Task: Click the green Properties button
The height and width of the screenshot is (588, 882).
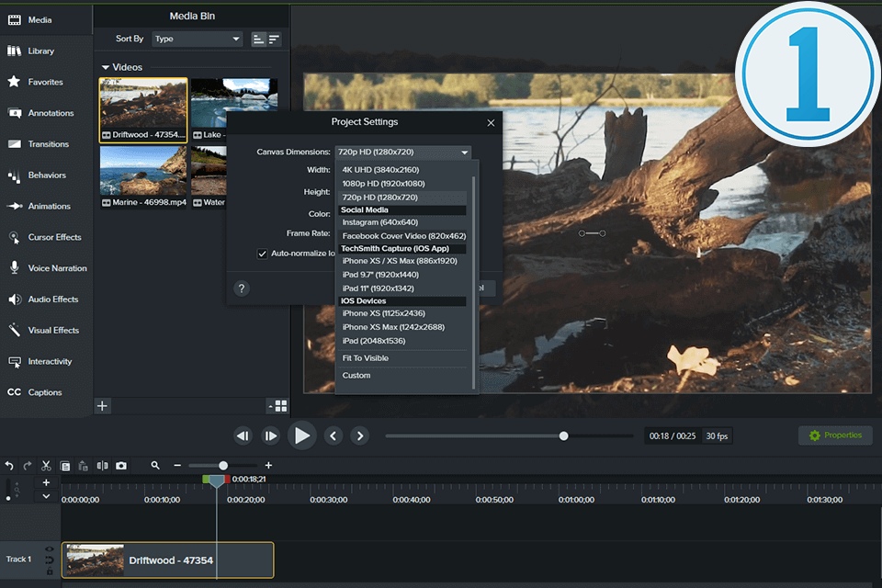Action: [835, 435]
